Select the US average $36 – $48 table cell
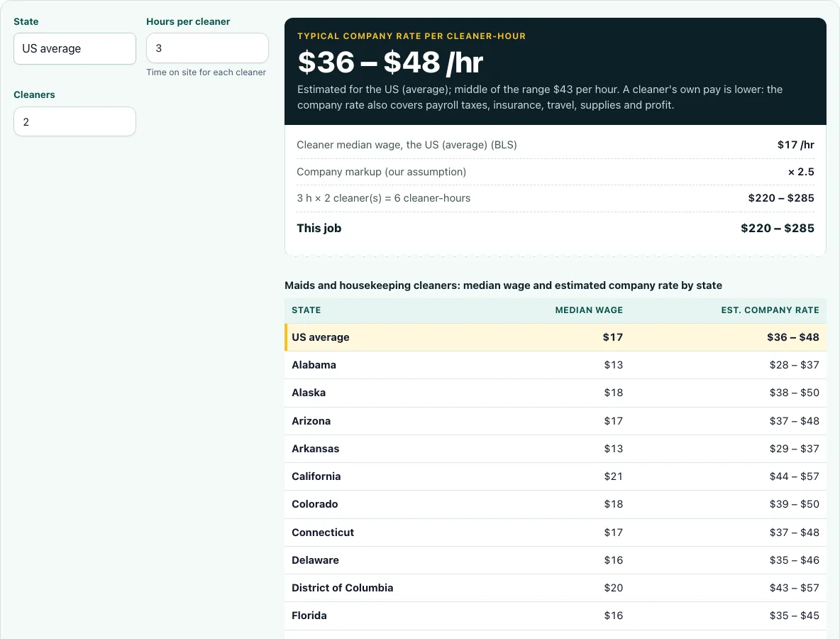840x639 pixels. (x=793, y=337)
